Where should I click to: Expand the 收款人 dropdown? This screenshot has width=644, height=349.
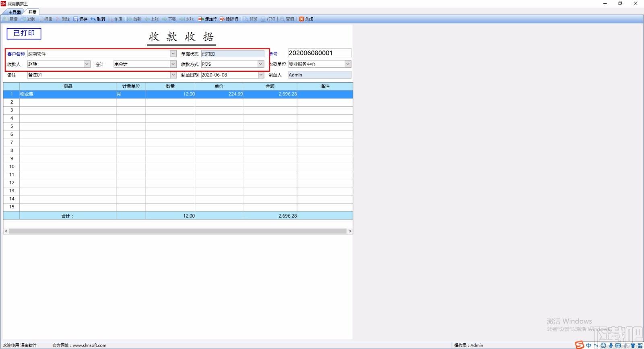click(x=87, y=64)
